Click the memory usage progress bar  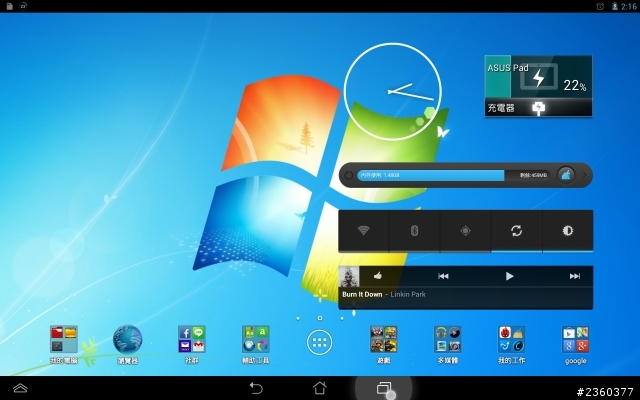pos(453,175)
